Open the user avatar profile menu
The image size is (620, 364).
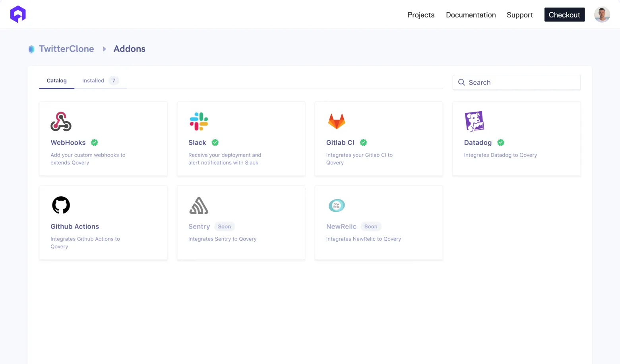602,15
